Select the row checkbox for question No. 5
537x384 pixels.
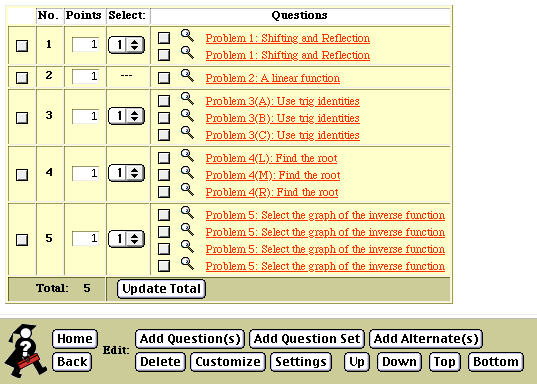[x=22, y=240]
